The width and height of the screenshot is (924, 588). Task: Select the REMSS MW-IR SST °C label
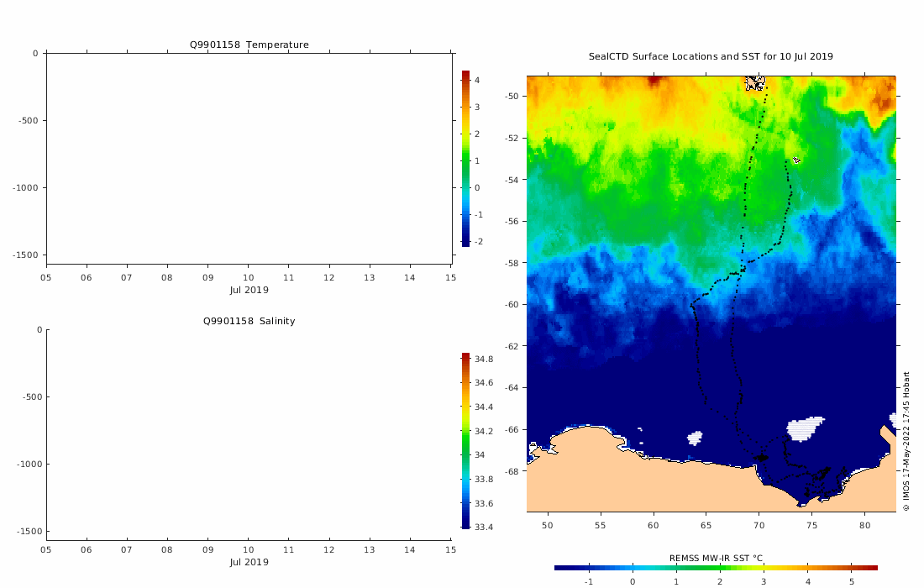(716, 558)
